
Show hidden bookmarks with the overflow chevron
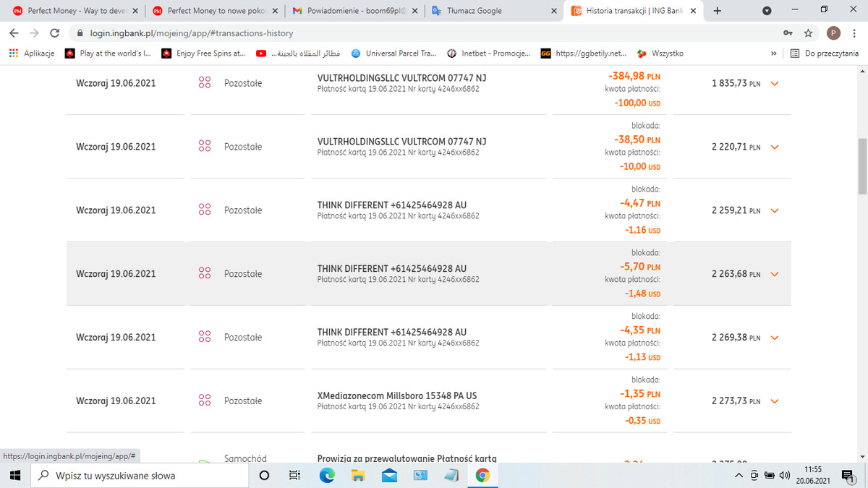coord(774,53)
